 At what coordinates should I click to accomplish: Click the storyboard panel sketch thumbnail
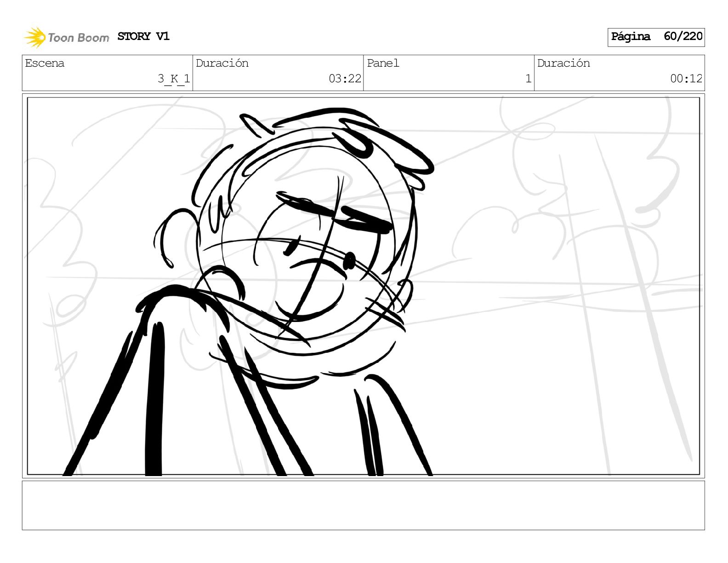[363, 286]
